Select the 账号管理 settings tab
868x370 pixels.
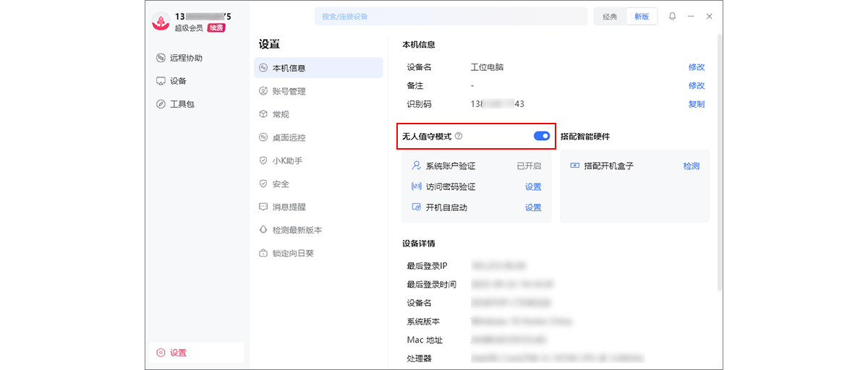click(x=289, y=91)
